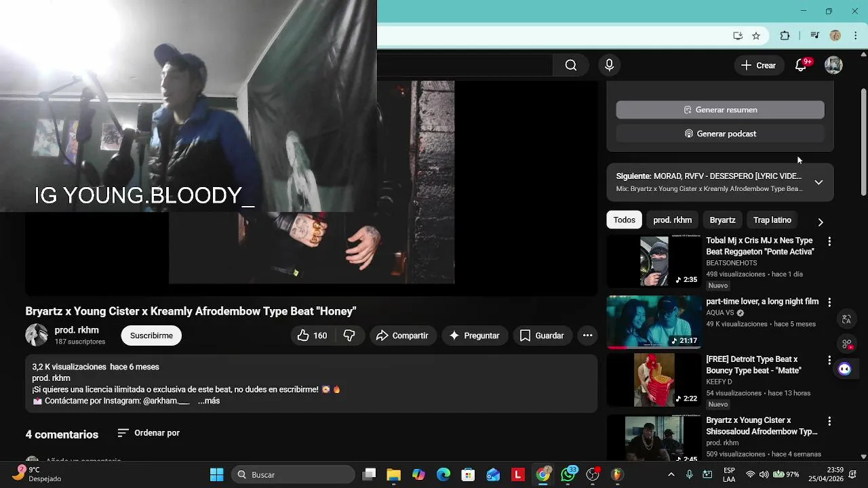Open Outlook from taskbar

[493, 474]
